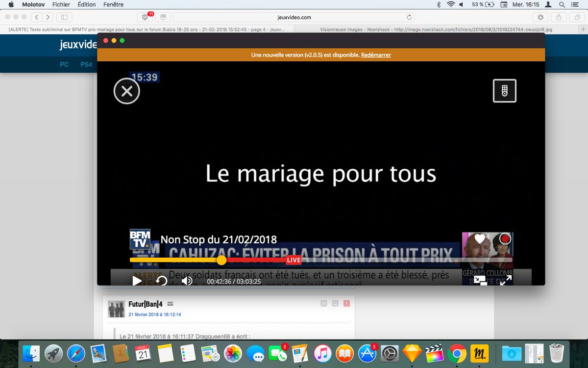
Task: Open iTunes from the Dock
Action: [x=321, y=353]
